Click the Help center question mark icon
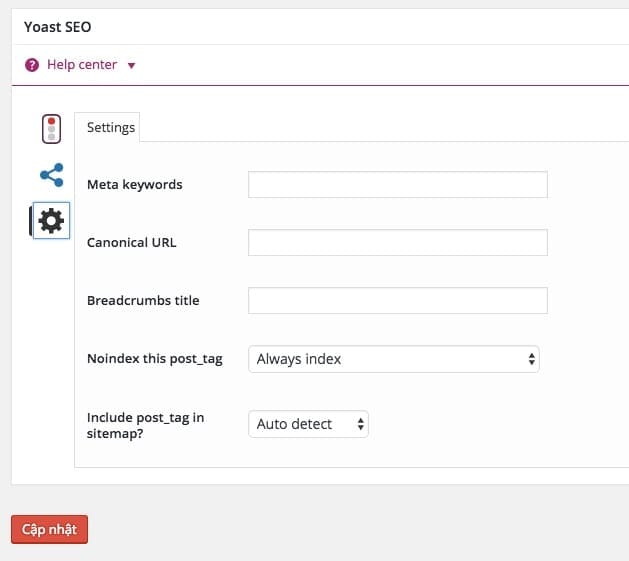629x561 pixels. click(x=32, y=65)
